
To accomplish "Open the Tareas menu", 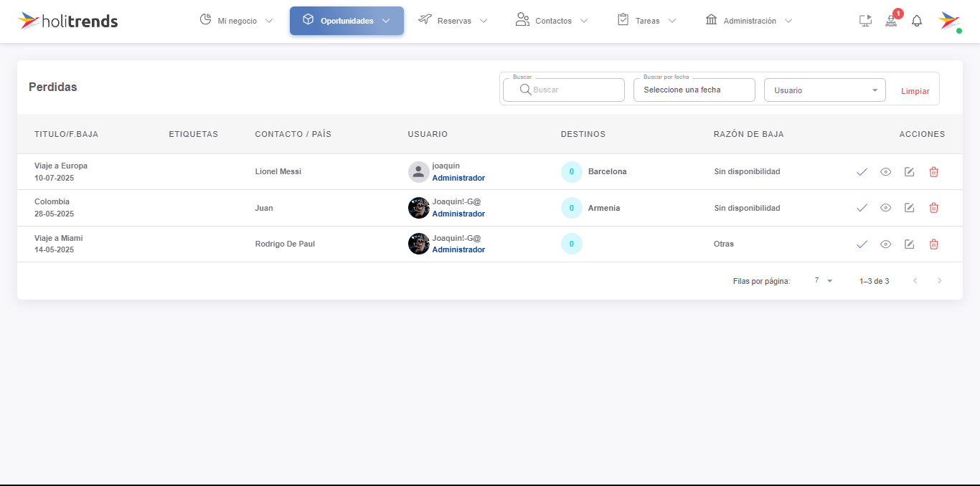I will 646,21.
